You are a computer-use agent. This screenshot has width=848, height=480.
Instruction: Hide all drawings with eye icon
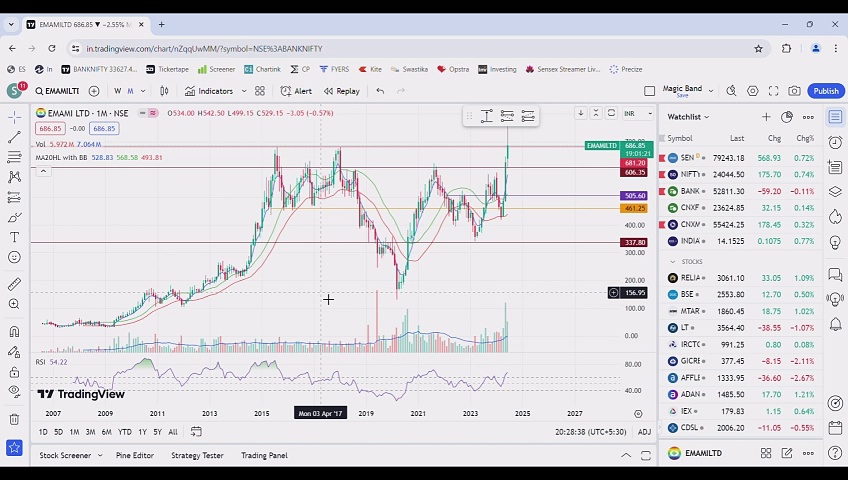(x=15, y=391)
